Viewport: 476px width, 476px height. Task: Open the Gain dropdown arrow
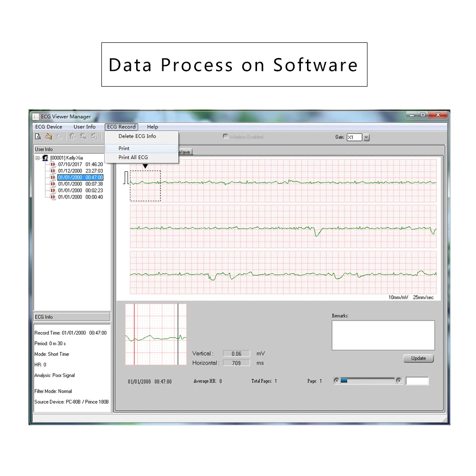367,137
